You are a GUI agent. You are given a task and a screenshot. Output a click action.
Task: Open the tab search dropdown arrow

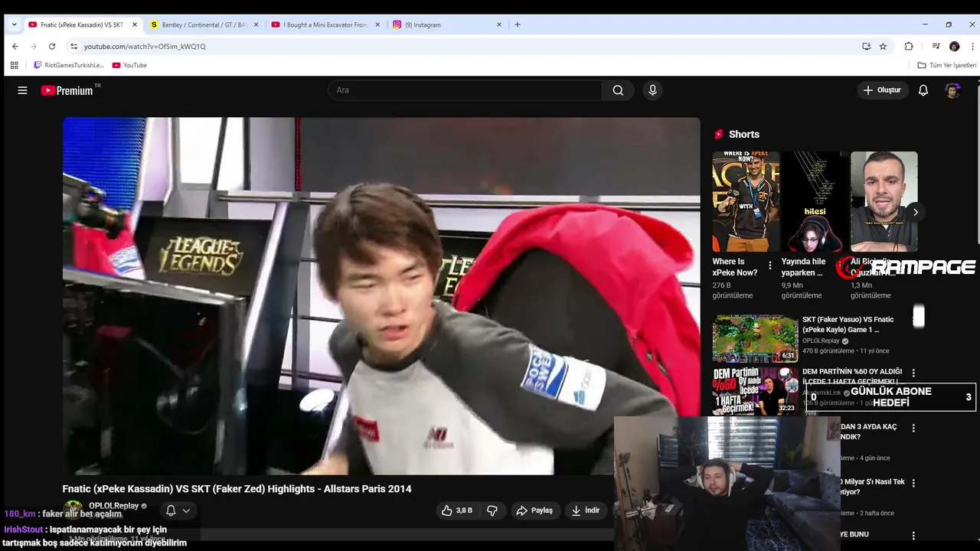pyautogui.click(x=14, y=24)
